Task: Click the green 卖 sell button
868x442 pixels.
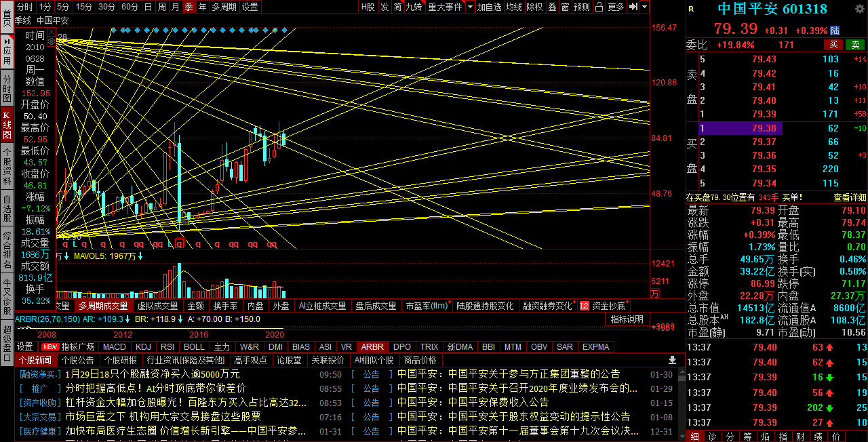Action: click(x=855, y=45)
